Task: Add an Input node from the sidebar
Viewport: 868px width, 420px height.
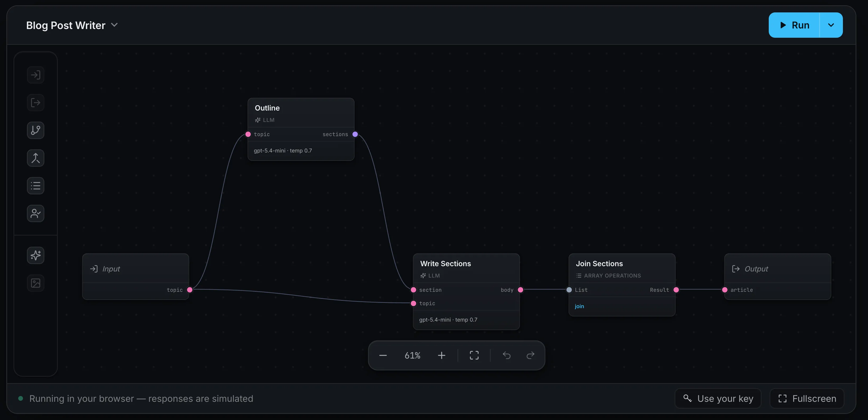Action: pos(35,75)
